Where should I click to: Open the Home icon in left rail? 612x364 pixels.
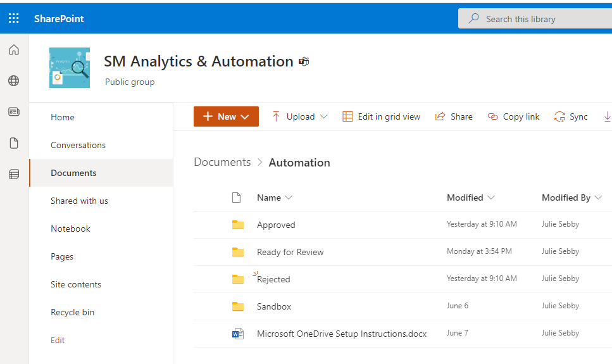coord(14,50)
